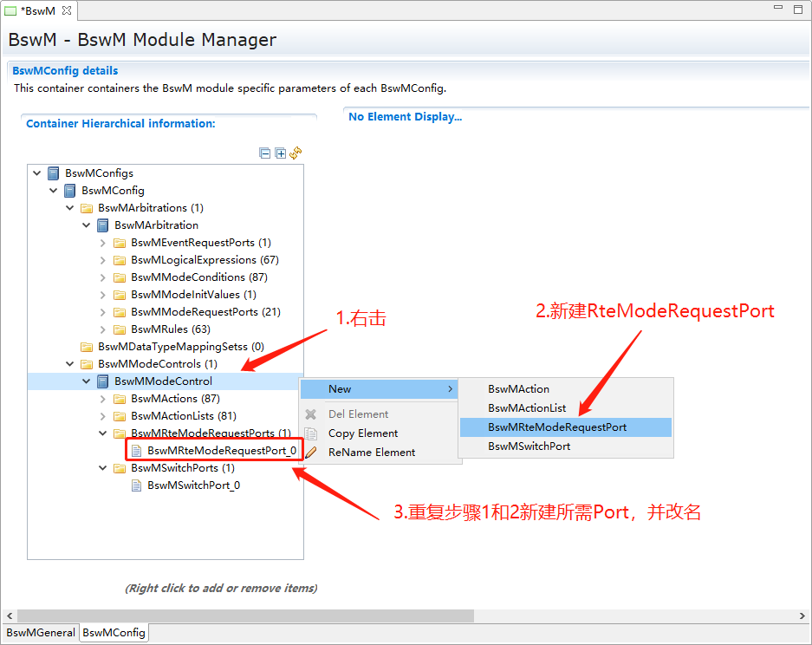The width and height of the screenshot is (812, 645).
Task: Collapse the BswMArbitrations folder
Action: (70, 208)
